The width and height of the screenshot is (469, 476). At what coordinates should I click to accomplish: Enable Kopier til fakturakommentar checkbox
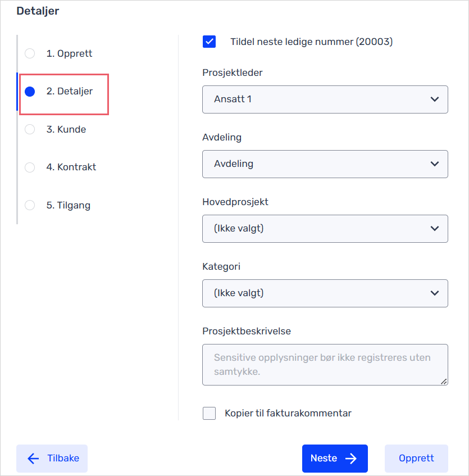point(210,413)
